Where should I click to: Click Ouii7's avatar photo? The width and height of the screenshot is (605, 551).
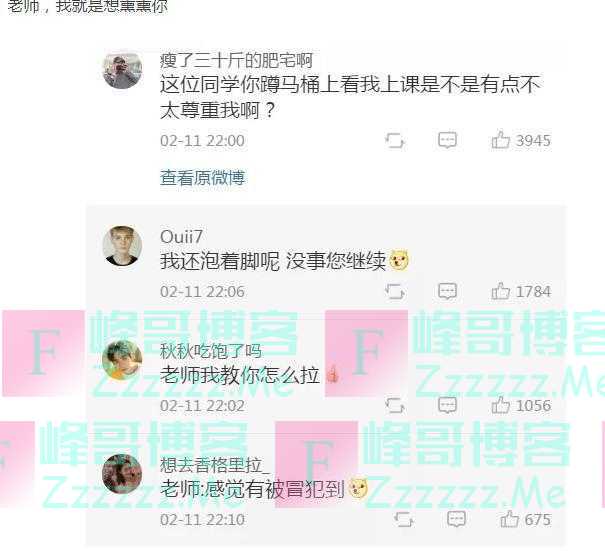[x=122, y=246]
